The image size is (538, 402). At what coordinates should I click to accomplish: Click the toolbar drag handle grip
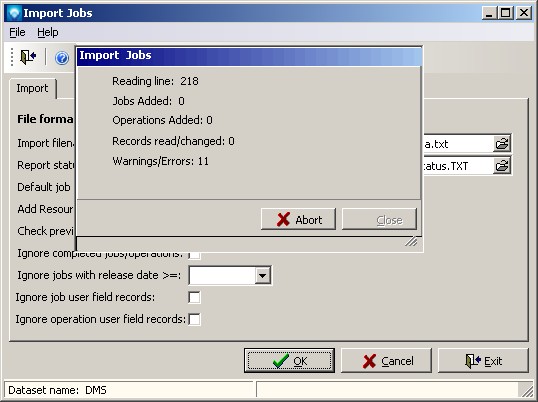coord(12,57)
